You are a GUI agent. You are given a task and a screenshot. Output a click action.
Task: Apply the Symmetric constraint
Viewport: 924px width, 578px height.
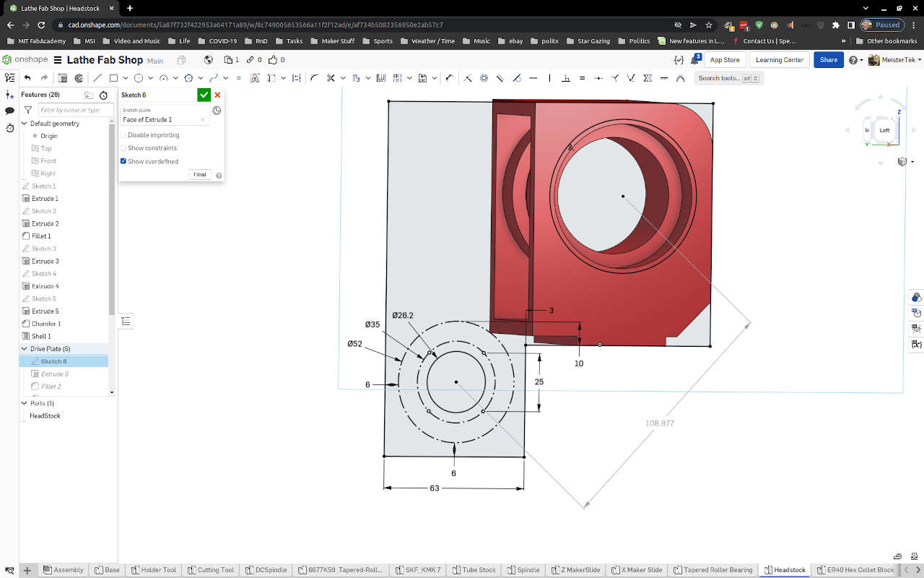(648, 78)
